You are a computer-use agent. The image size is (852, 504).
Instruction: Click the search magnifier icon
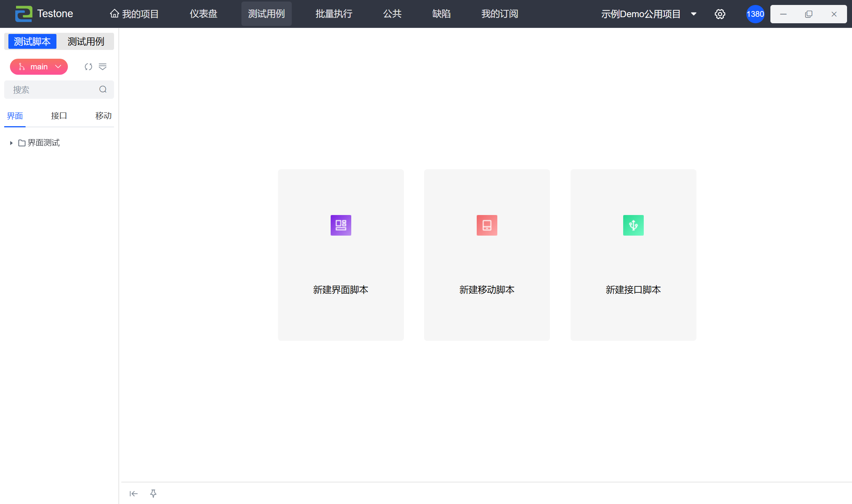pos(103,89)
